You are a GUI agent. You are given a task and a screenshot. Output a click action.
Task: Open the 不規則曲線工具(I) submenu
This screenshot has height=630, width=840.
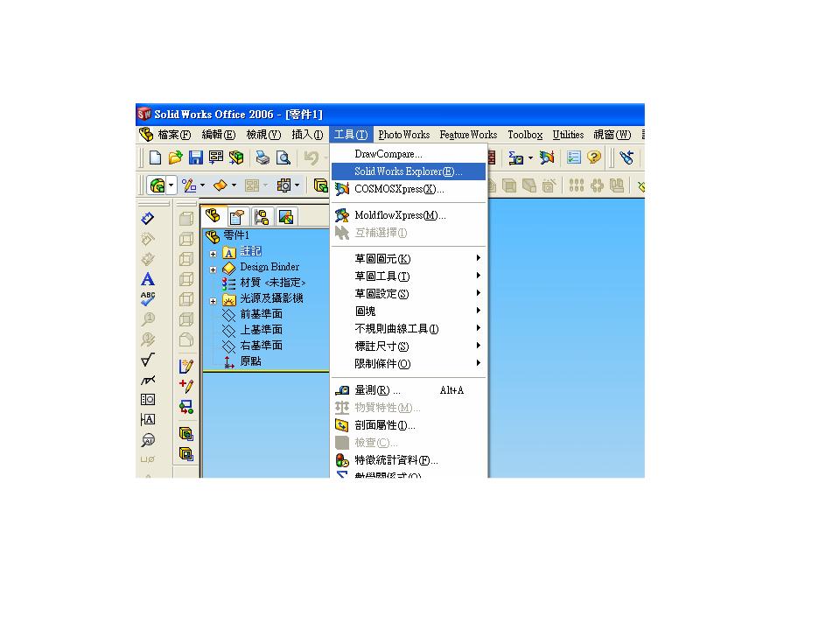(409, 329)
